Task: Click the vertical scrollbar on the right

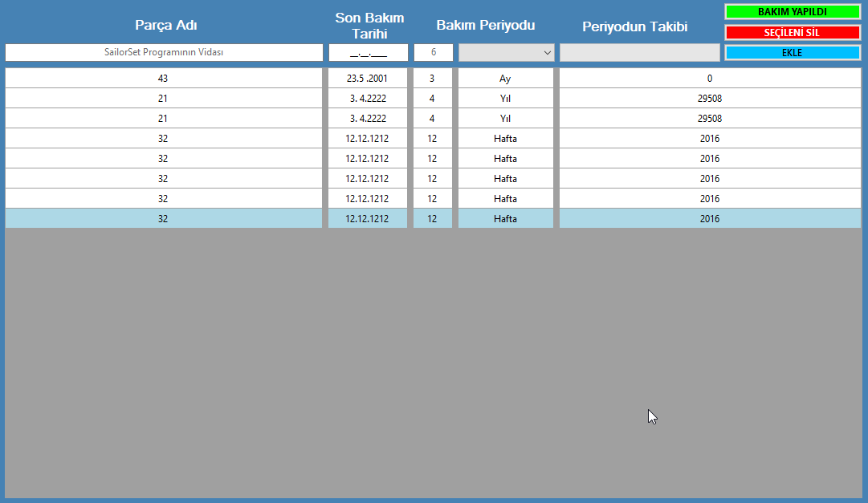Action: point(862,241)
